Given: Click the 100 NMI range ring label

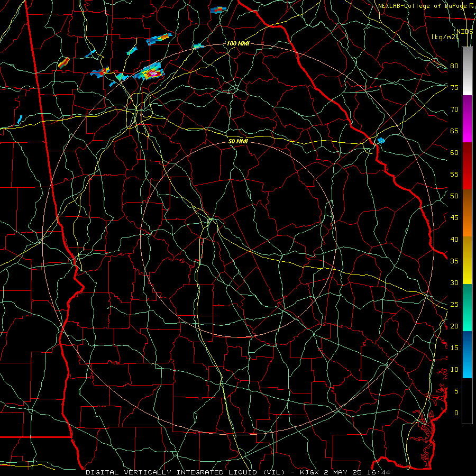Looking at the screenshot, I should click(238, 43).
